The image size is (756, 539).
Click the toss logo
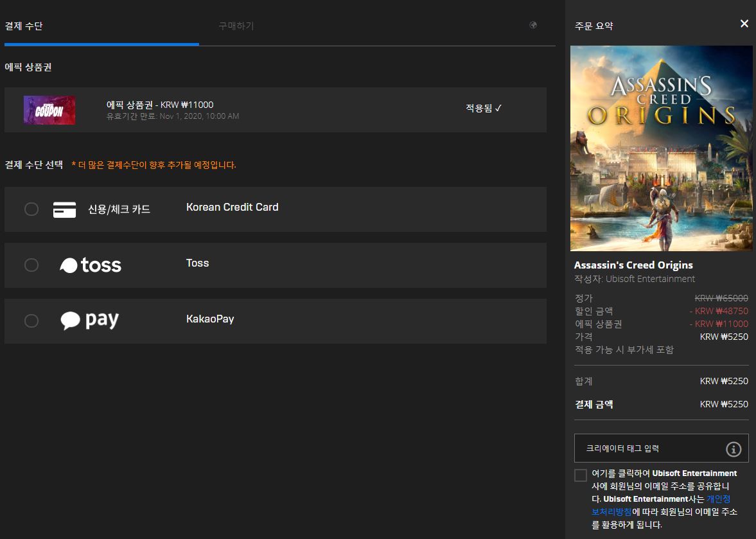pyautogui.click(x=91, y=265)
